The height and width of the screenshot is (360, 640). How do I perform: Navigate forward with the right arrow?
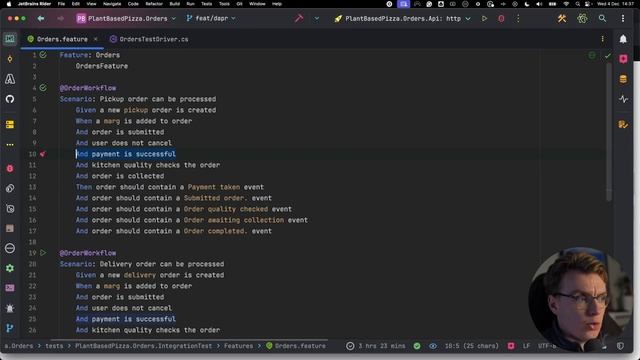(x=60, y=18)
